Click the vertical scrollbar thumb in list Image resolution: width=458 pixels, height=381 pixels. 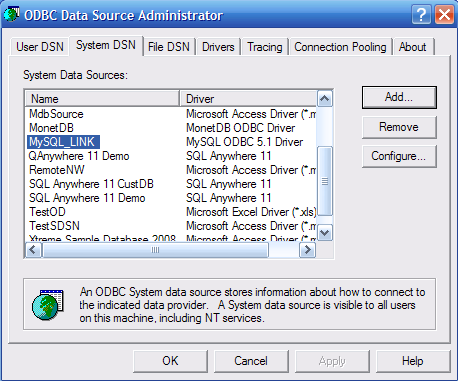[x=325, y=181]
